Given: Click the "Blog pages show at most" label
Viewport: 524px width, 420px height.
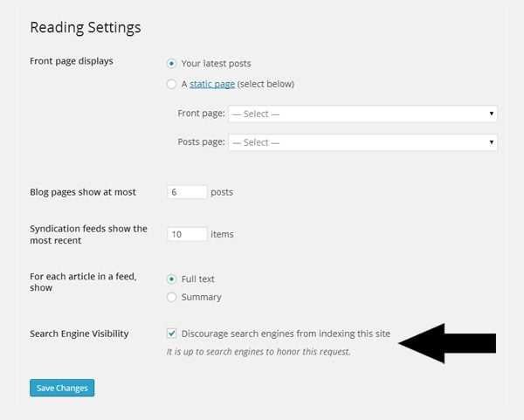Looking at the screenshot, I should coord(83,192).
